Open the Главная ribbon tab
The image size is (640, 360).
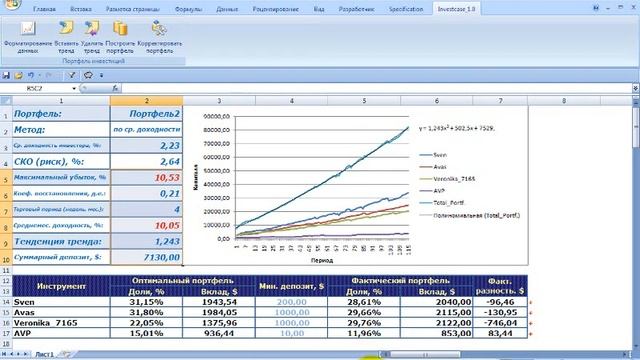[44, 9]
